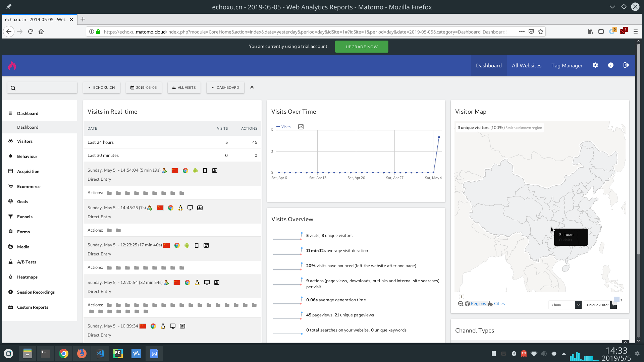This screenshot has height=362, width=644.
Task: Open visitor profile icon for 10:39:34 visit
Action: click(182, 326)
